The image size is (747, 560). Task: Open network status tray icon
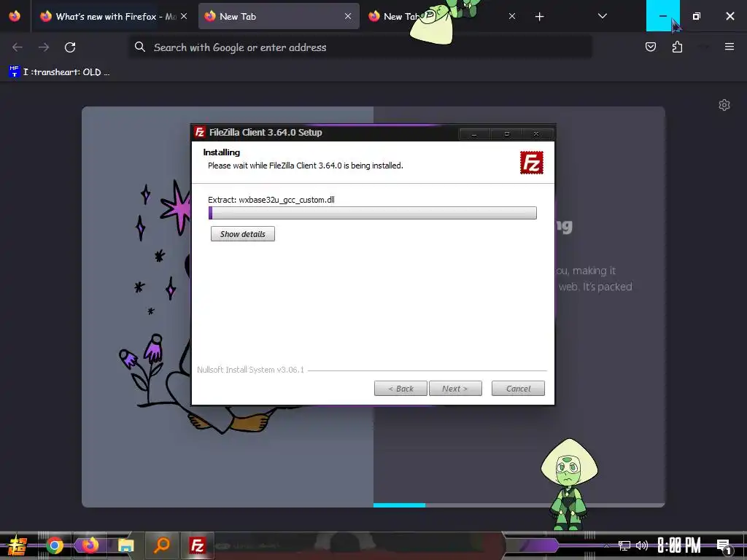click(x=624, y=545)
